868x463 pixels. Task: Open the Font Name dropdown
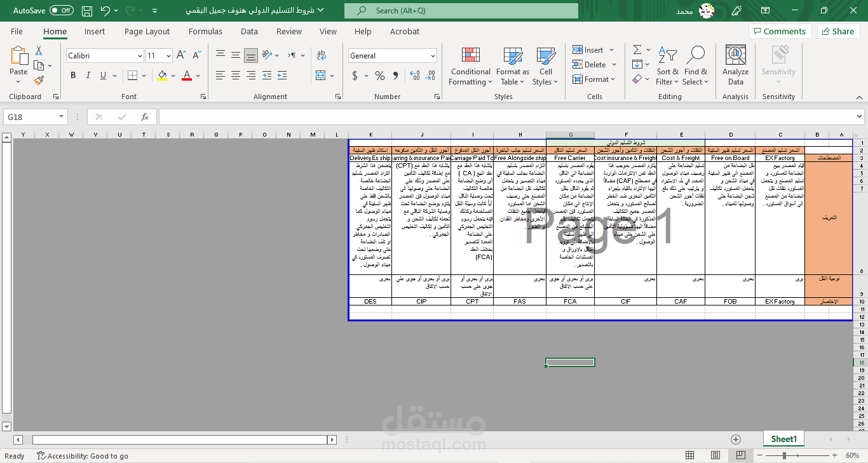pyautogui.click(x=104, y=55)
